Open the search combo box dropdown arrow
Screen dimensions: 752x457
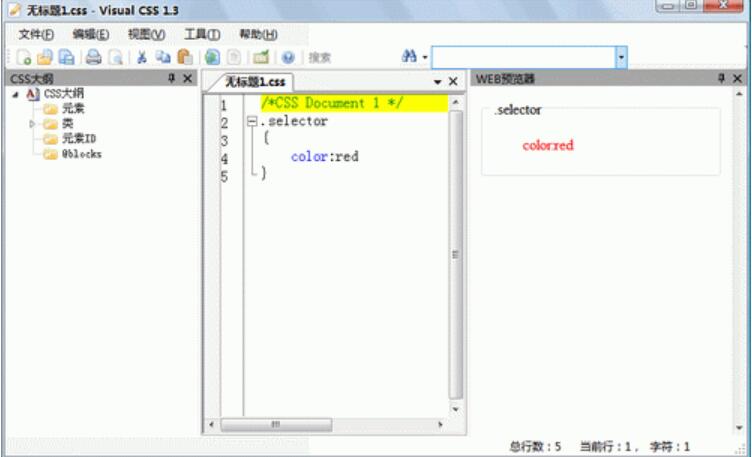coord(621,58)
